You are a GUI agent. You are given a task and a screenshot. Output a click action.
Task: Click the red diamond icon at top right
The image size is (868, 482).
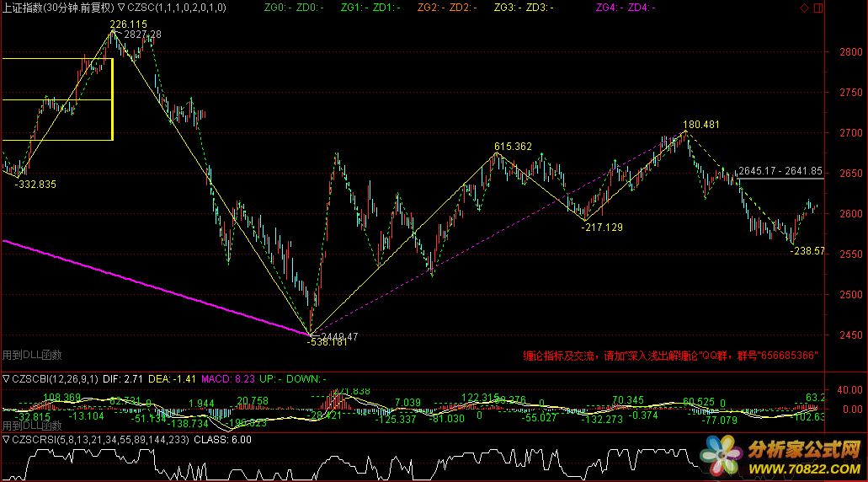pos(805,8)
